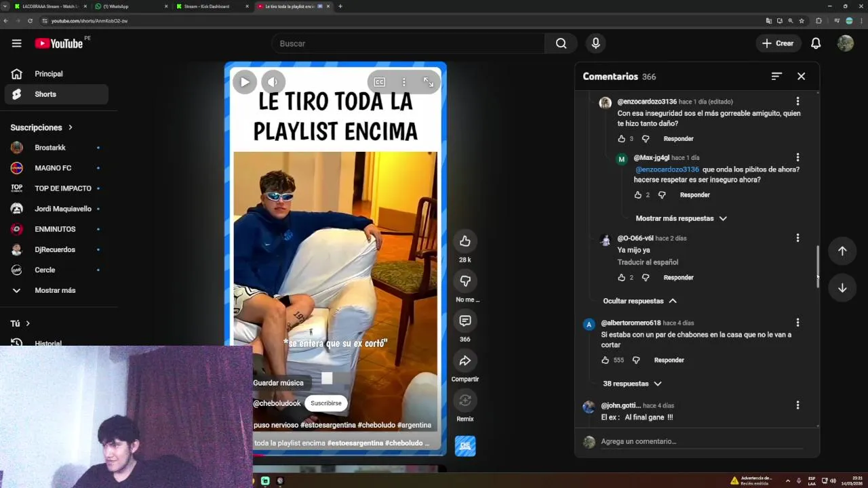Viewport: 868px width, 488px height.
Task: Open the TOP DE IMPACTO subscription
Action: 57,188
